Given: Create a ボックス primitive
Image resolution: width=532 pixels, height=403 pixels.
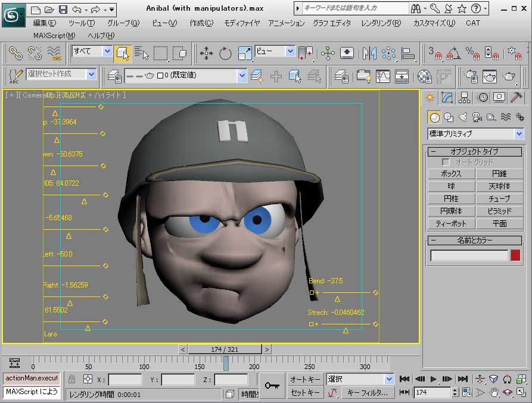Looking at the screenshot, I should [x=451, y=174].
